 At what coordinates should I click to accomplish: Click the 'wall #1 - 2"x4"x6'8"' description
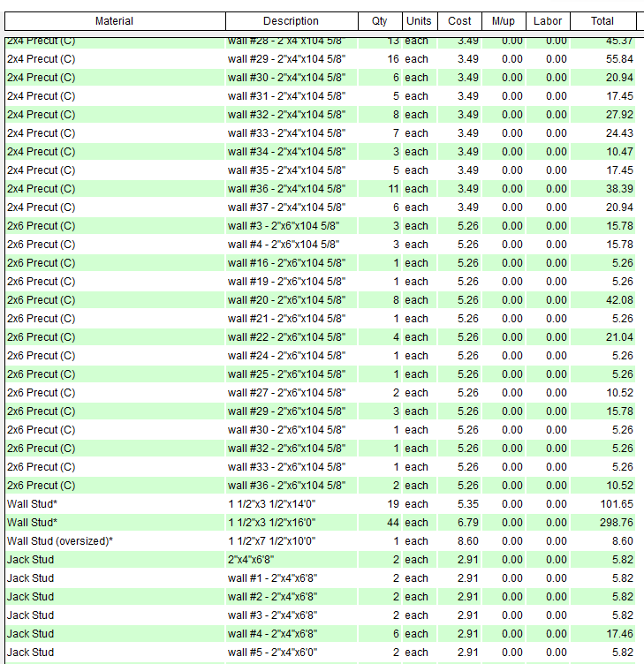(x=292, y=578)
